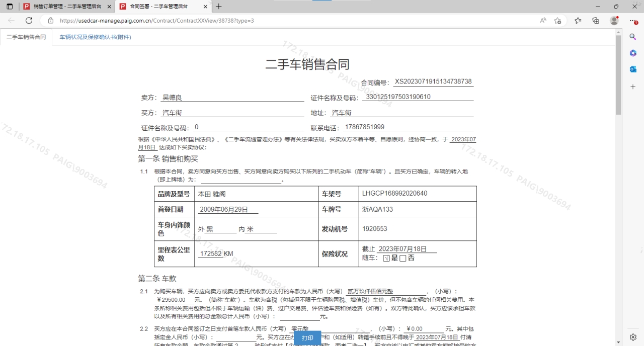This screenshot has height=346, width=644.
Task: Click the browser back arrow
Action: click(12, 21)
